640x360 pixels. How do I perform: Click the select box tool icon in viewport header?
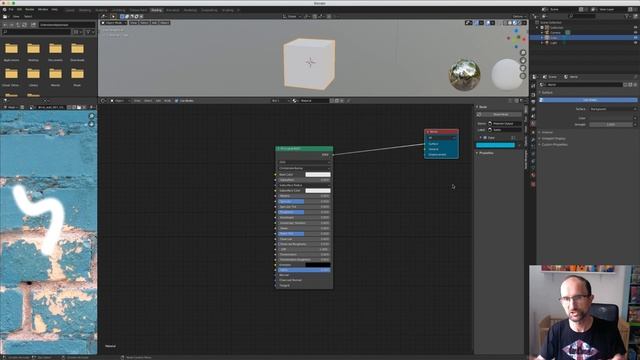(122, 16)
